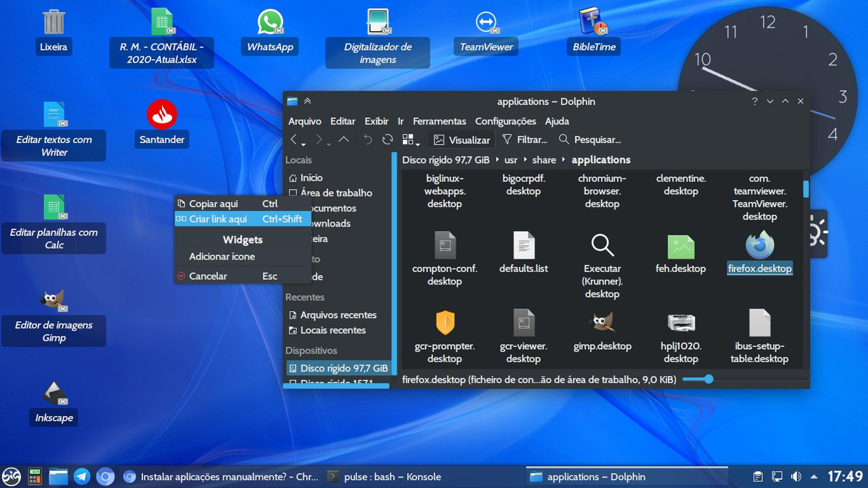Select the Executar (Krunner).desktop icon
Viewport: 868px width, 488px height.
pos(602,245)
